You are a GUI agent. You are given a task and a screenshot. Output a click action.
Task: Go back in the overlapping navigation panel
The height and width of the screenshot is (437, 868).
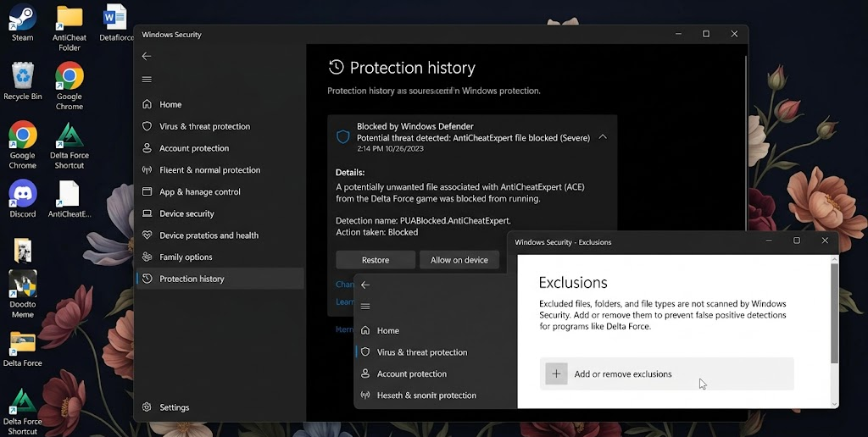click(364, 285)
